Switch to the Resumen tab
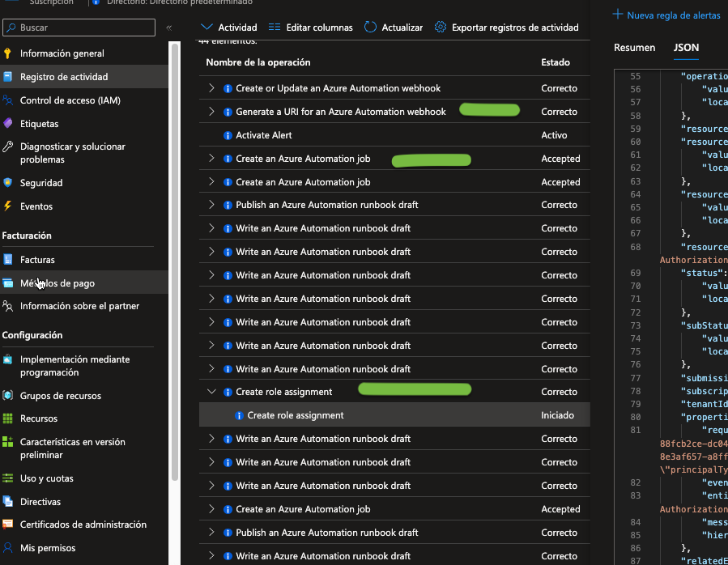Viewport: 728px width, 565px height. click(634, 48)
